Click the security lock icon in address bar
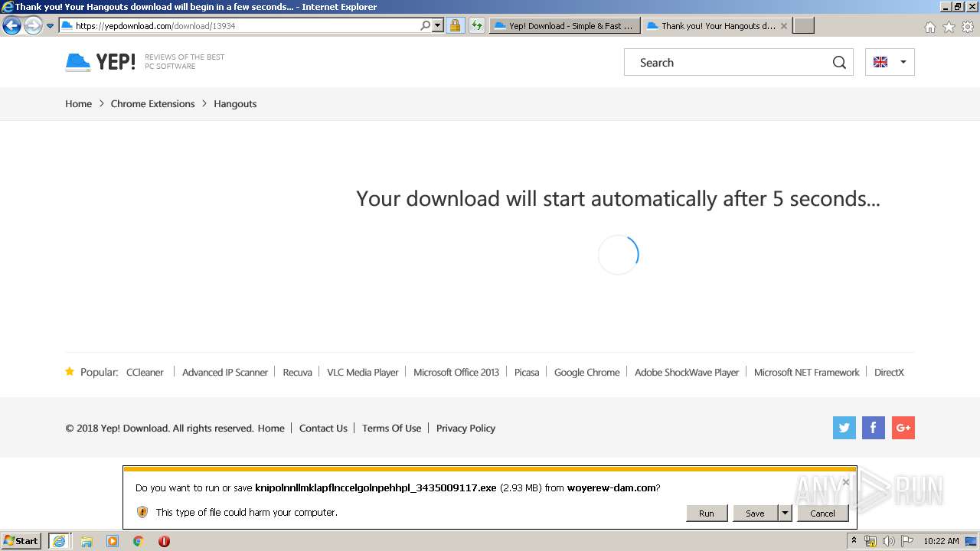Screen dimensions: 980x551 (x=455, y=25)
